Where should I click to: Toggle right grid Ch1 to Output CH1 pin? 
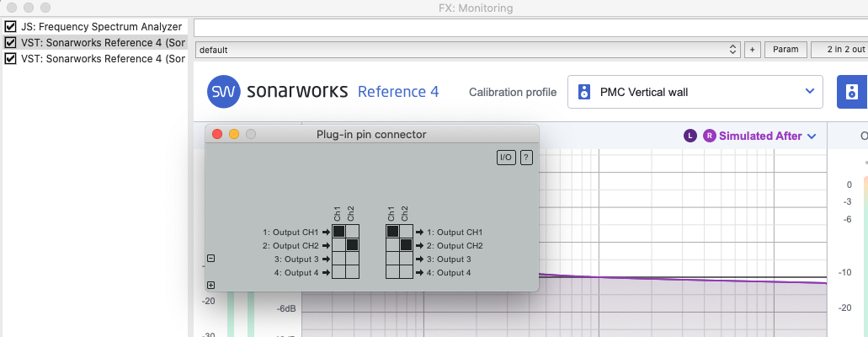[x=392, y=231]
